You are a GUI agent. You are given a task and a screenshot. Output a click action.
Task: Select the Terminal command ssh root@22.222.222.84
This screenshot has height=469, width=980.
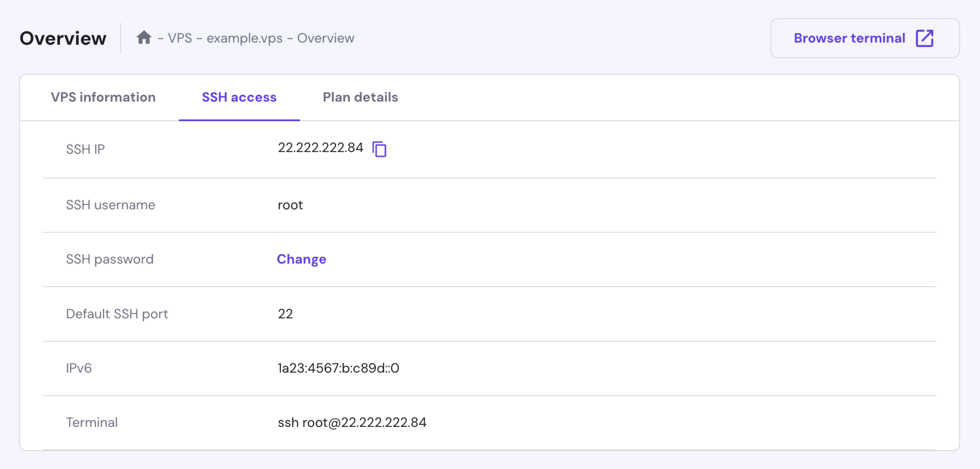click(x=352, y=422)
